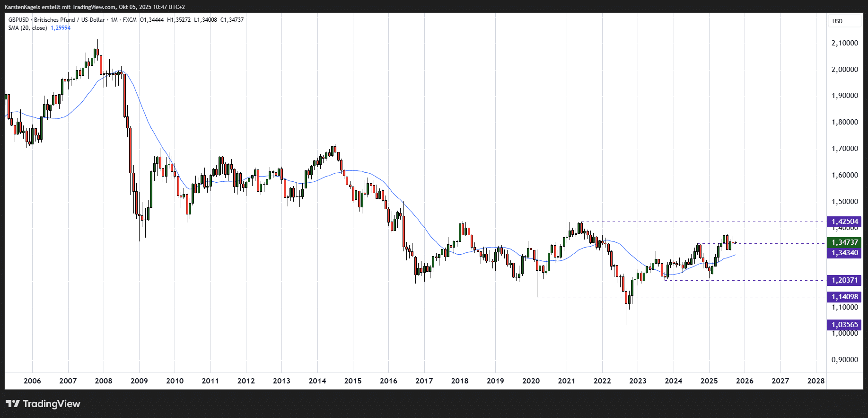Open the USD currency selector
Viewport: 868px width, 418px height.
click(x=837, y=21)
